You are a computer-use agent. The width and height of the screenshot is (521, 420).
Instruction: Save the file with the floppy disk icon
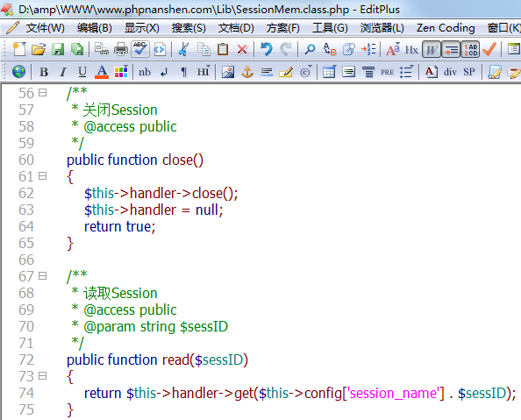58,49
